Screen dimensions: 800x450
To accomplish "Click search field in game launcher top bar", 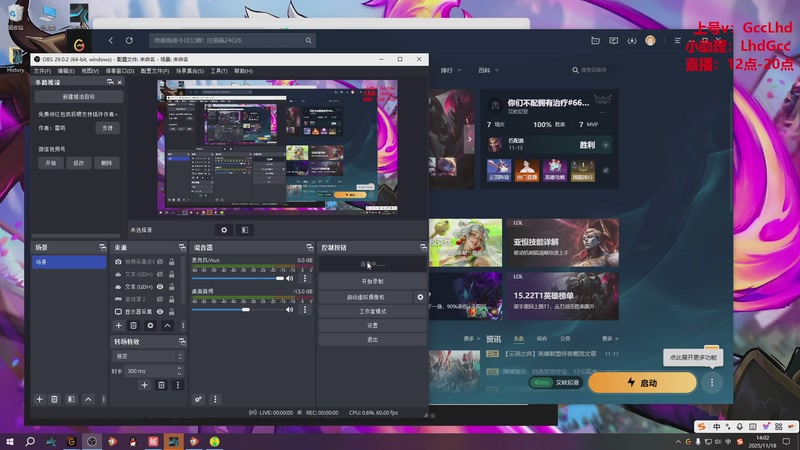I will pyautogui.click(x=232, y=40).
